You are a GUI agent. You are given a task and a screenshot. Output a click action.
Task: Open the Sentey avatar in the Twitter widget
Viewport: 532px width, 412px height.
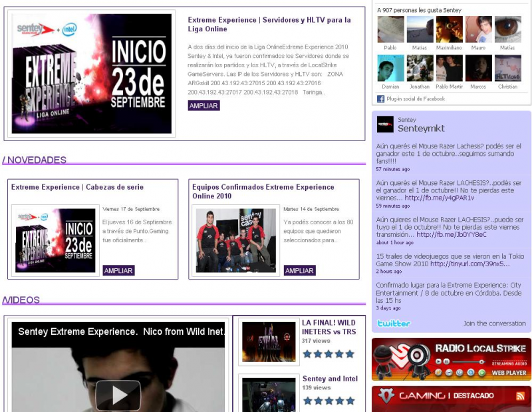385,124
